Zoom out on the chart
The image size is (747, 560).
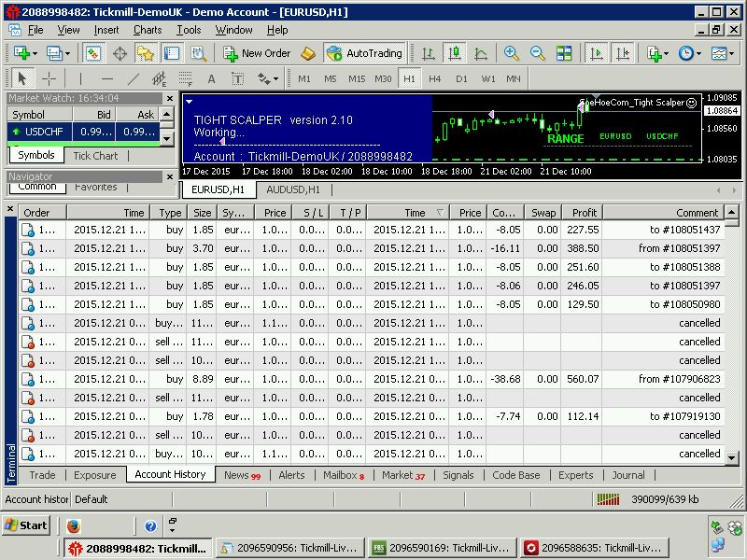point(538,53)
